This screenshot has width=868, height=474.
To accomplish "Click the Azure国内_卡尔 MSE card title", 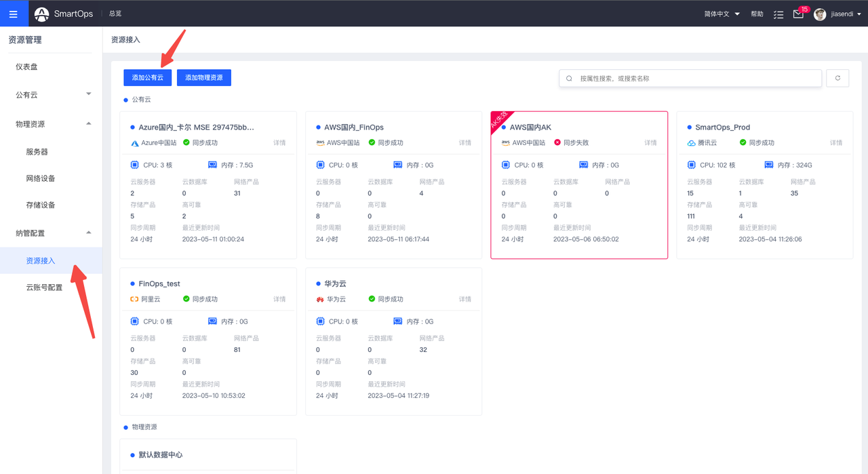I will 197,127.
